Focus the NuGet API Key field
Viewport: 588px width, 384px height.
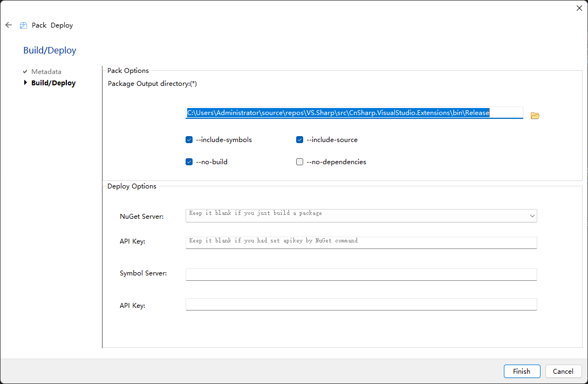click(361, 242)
